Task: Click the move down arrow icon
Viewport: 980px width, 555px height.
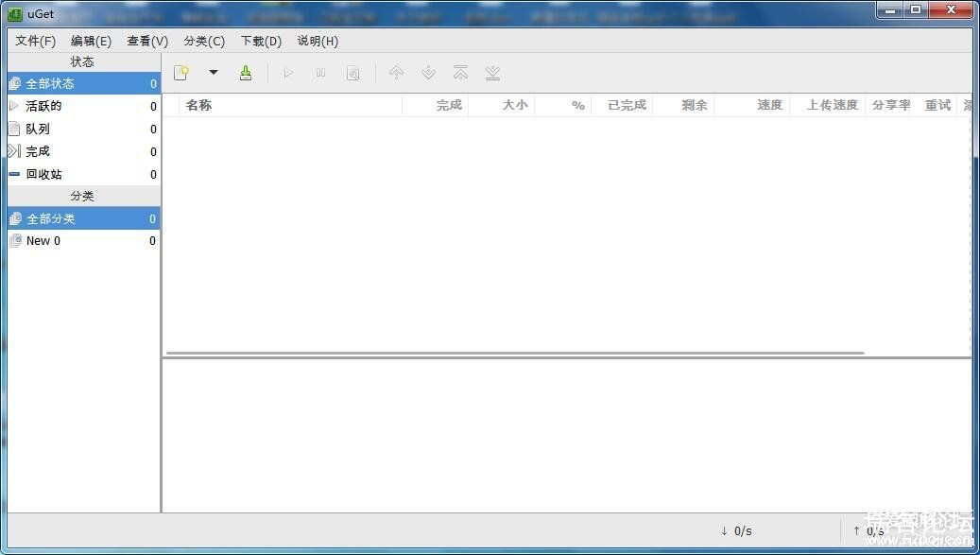Action: click(x=428, y=73)
